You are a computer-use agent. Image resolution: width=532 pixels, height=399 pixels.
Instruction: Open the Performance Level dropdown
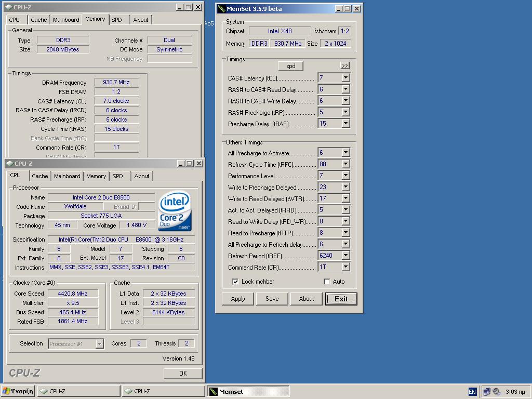[345, 176]
